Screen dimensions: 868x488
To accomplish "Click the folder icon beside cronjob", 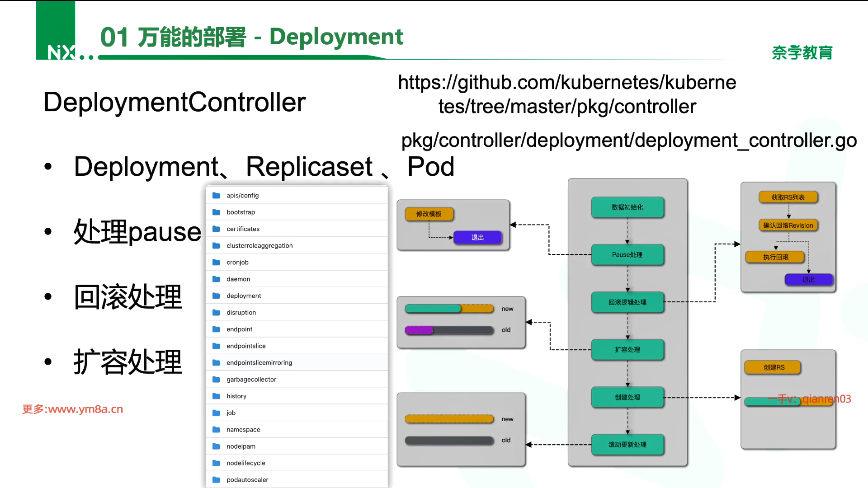I will click(216, 262).
